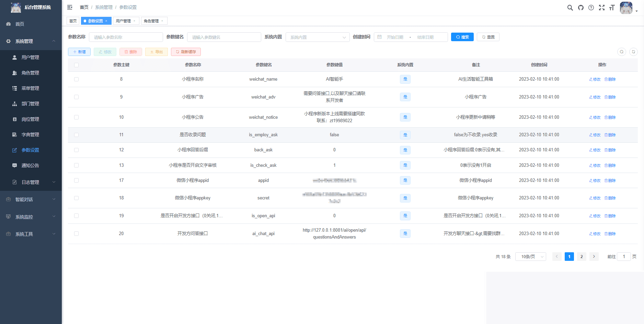644x324 pixels.
Task: Show column search via the small magnifier above table
Action: pyautogui.click(x=621, y=52)
